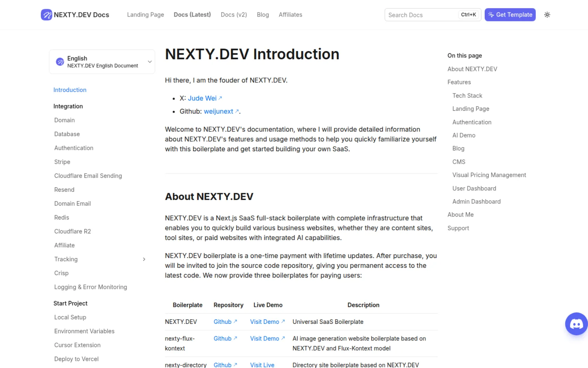
Task: Click the Universal SaaS Boilerplate description
Action: [328, 322]
